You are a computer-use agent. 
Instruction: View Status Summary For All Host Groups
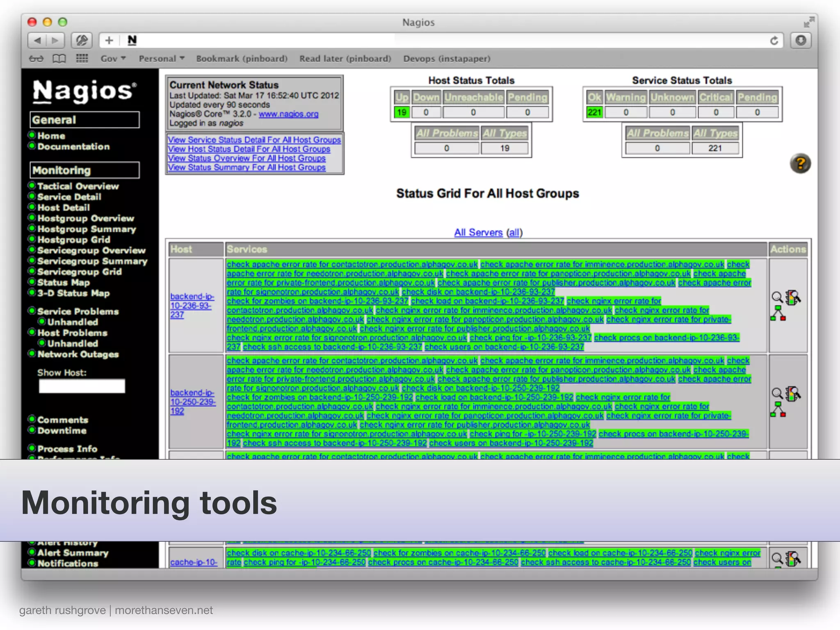point(247,167)
